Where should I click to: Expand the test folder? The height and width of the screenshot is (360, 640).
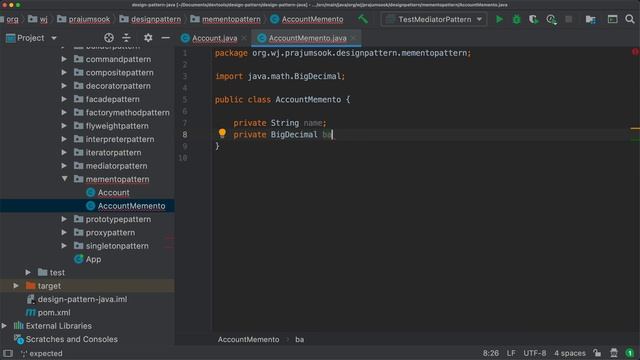pos(28,272)
